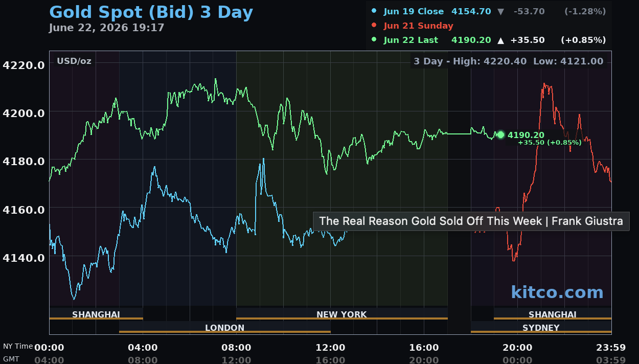Click the red Jun 21 legend dot

coord(374,26)
